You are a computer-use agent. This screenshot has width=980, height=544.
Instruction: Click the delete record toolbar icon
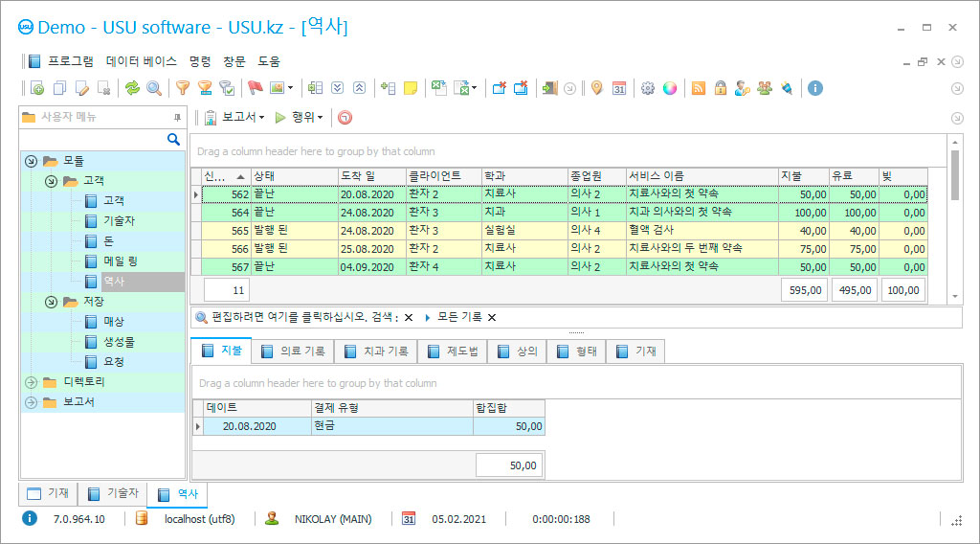click(104, 88)
